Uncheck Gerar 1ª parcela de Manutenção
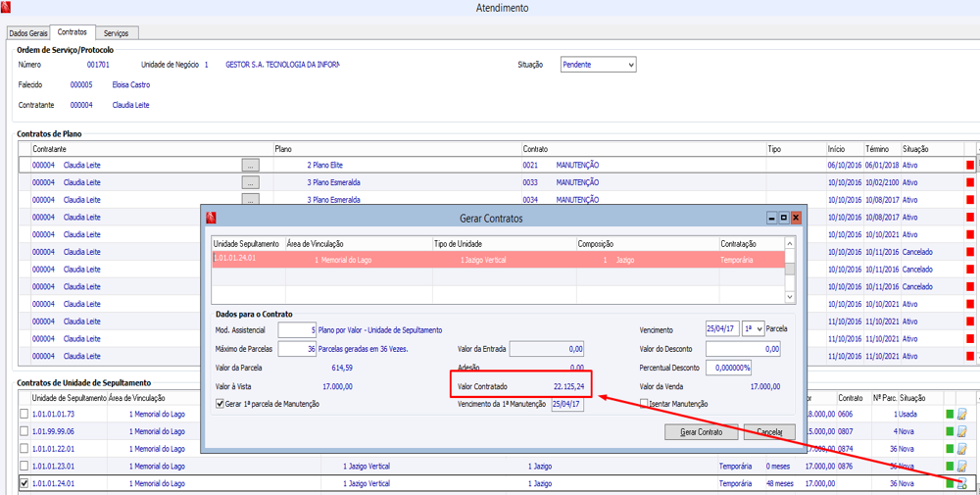Image resolution: width=980 pixels, height=495 pixels. click(220, 404)
